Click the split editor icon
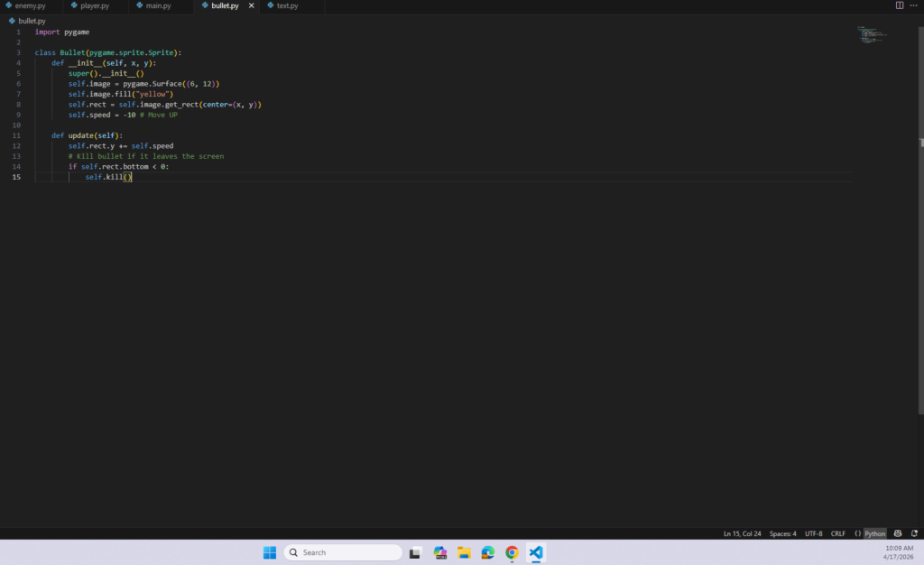Screen dimensions: 924x565 899,5
